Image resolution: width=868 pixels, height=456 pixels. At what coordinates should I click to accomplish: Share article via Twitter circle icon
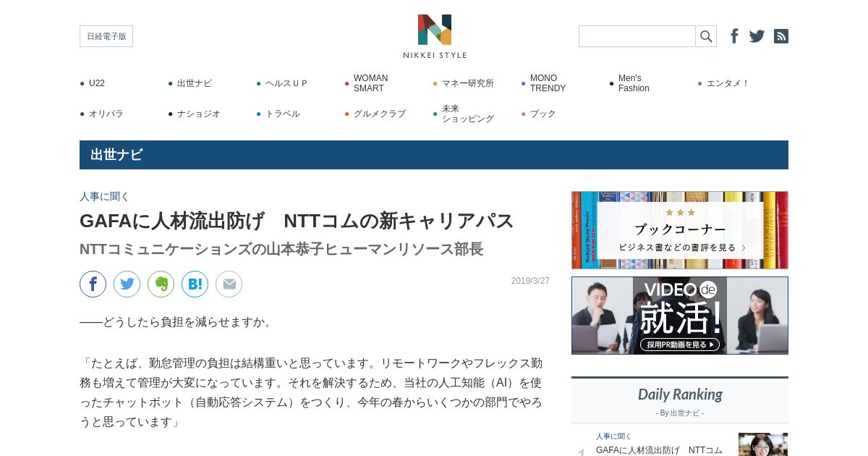(127, 284)
